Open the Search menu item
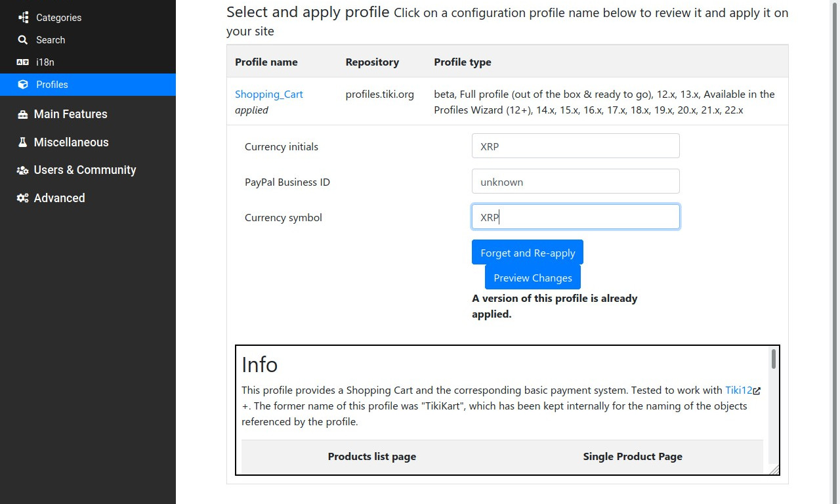 point(88,40)
